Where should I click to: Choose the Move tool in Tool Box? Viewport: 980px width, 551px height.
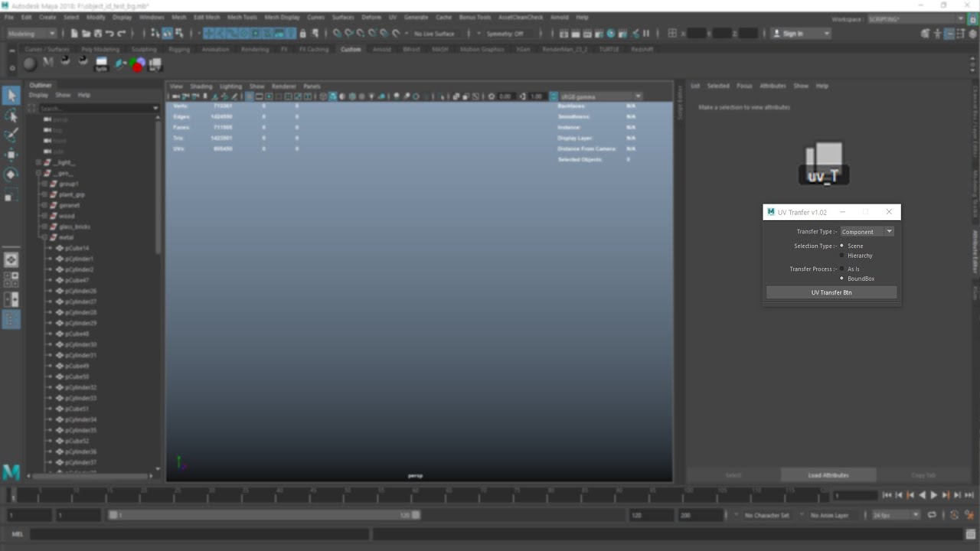tap(11, 155)
